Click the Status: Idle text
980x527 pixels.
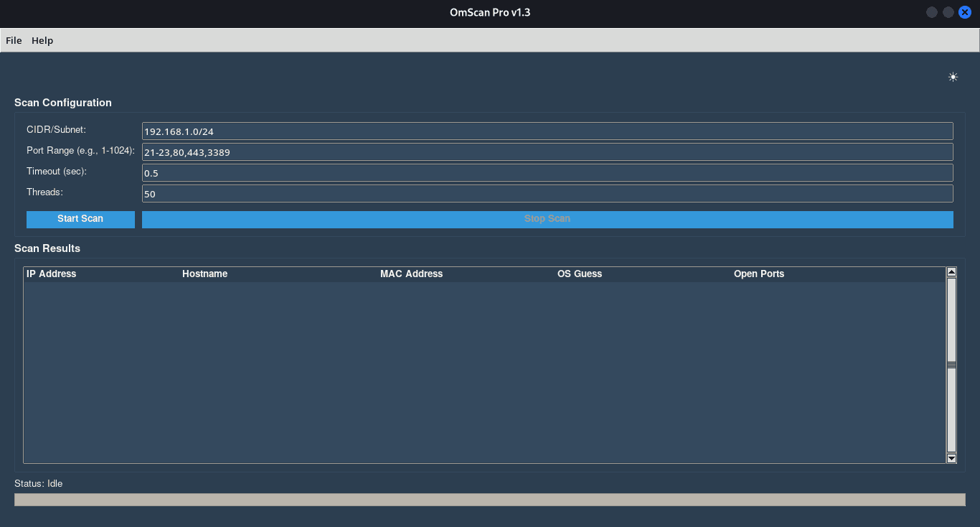pos(39,484)
